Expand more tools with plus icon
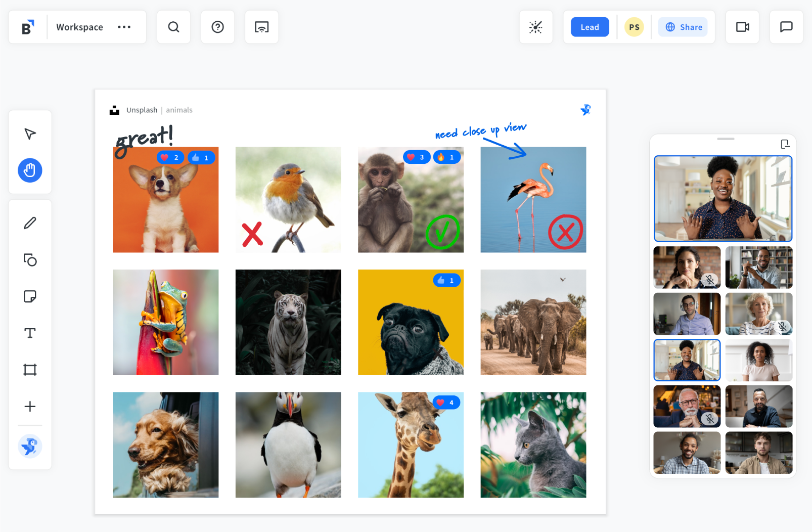The height and width of the screenshot is (532, 812). 30,407
